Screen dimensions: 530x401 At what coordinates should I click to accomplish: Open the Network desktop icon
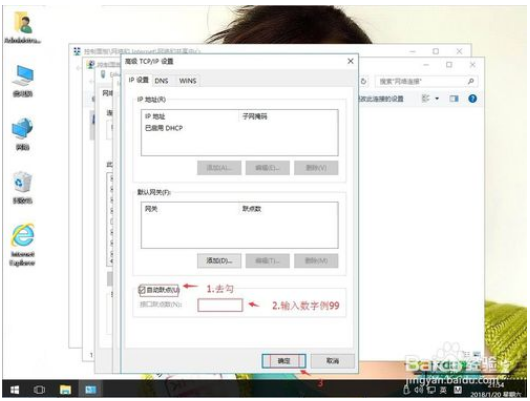click(22, 134)
